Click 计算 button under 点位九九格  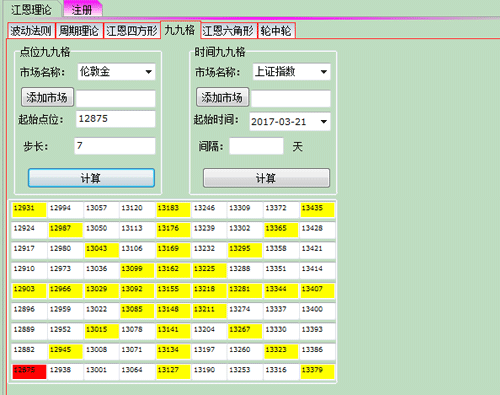[x=91, y=178]
